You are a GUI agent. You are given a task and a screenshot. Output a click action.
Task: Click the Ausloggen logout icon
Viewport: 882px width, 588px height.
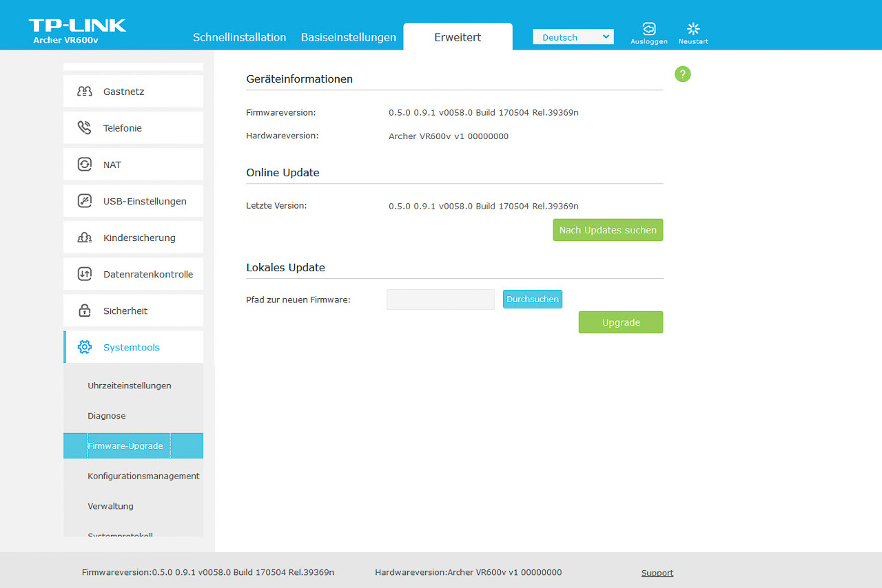click(x=648, y=29)
